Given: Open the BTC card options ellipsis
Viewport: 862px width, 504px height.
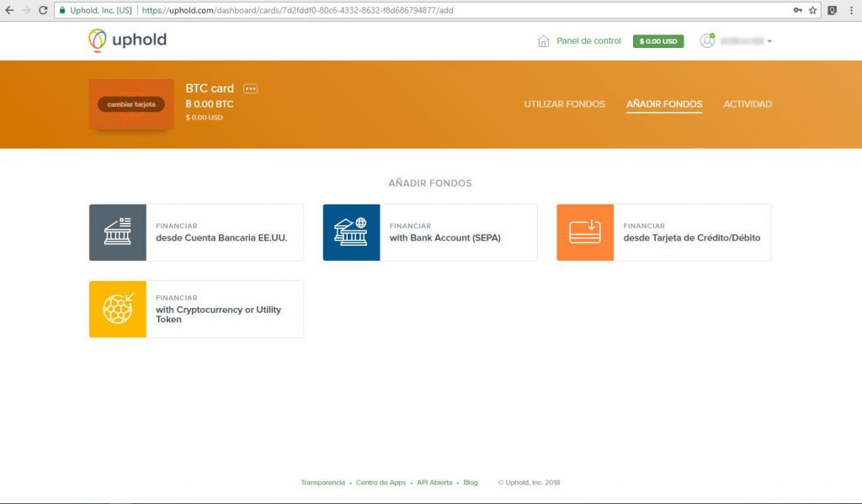Looking at the screenshot, I should (x=250, y=88).
